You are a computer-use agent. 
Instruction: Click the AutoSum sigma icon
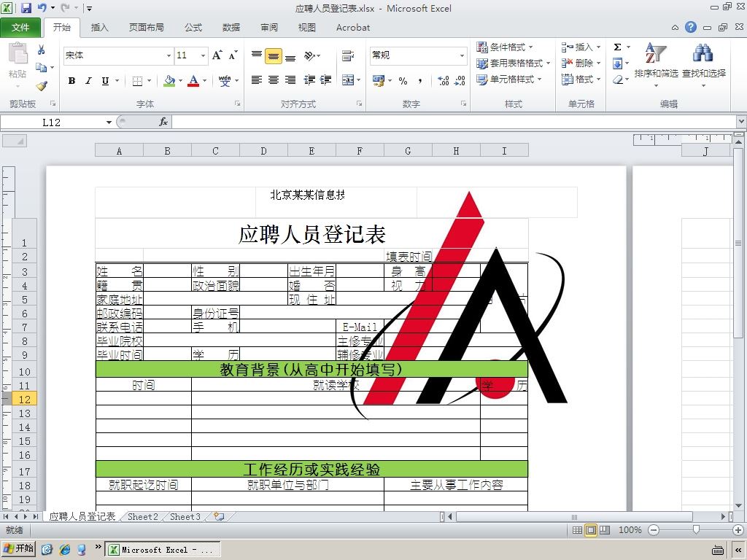tap(617, 47)
